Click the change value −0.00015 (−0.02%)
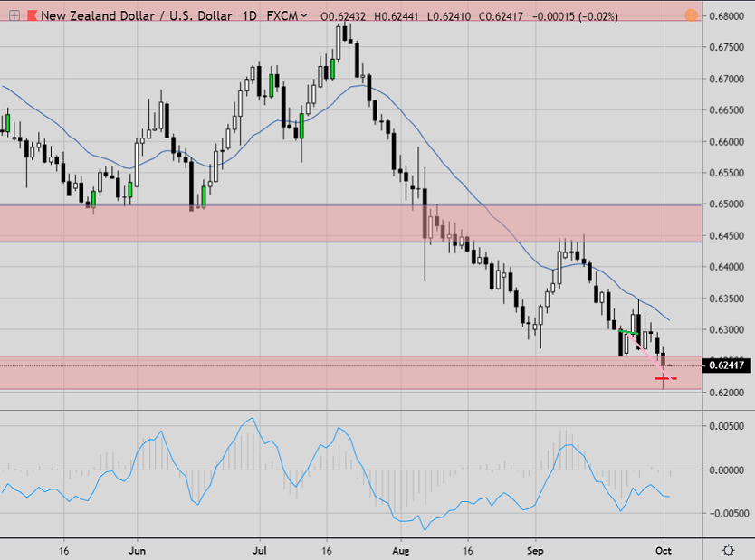 575,16
